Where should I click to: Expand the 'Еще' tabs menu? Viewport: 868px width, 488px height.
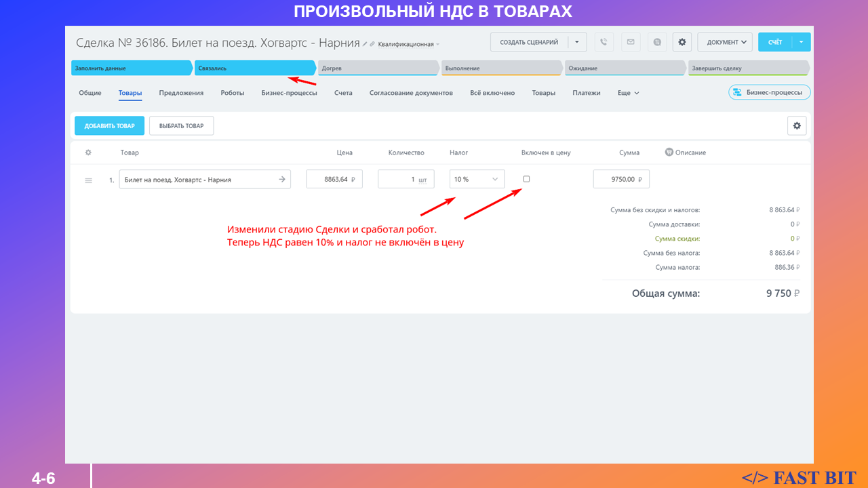tap(628, 93)
